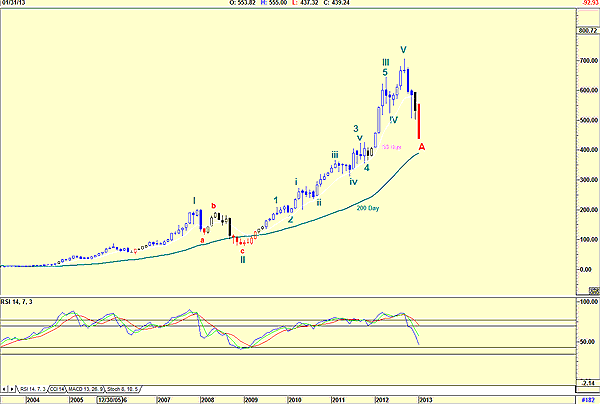Select the 200 Day moving average label
This screenshot has width=600, height=404.
point(368,207)
